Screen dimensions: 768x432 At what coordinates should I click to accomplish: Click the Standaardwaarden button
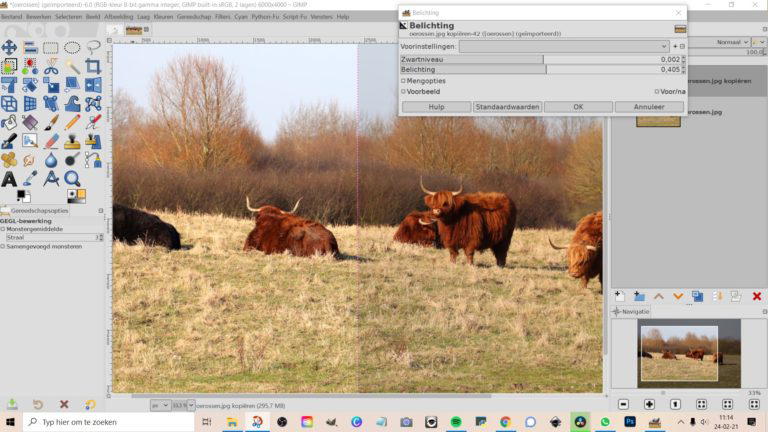click(507, 107)
